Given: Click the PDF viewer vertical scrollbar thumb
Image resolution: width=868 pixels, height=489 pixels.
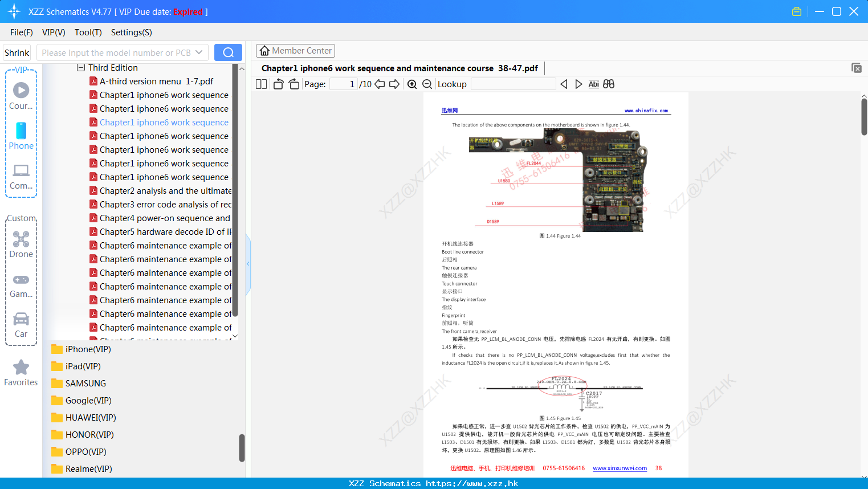Looking at the screenshot, I should (x=864, y=117).
